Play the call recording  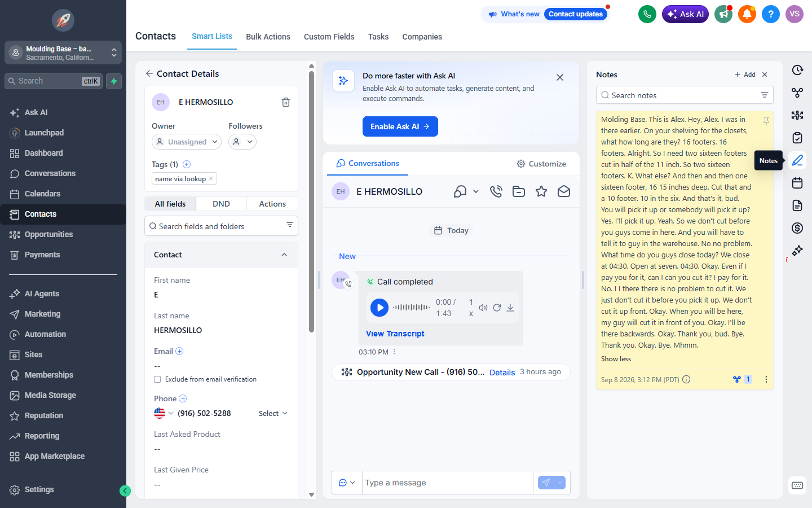(x=379, y=308)
